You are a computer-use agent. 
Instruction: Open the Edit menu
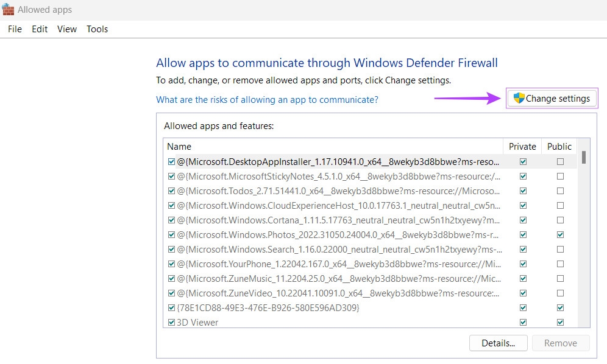pyautogui.click(x=40, y=29)
